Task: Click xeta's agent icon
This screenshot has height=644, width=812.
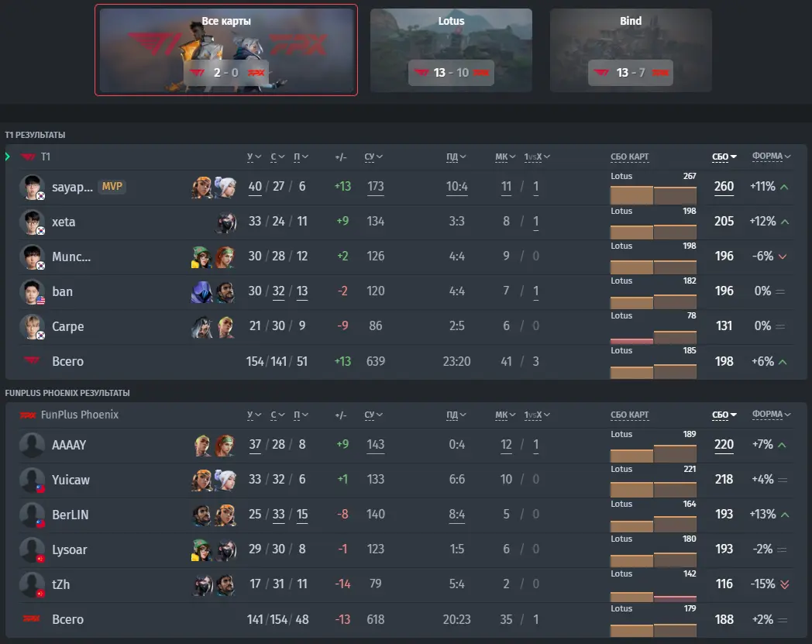Action: 225,222
